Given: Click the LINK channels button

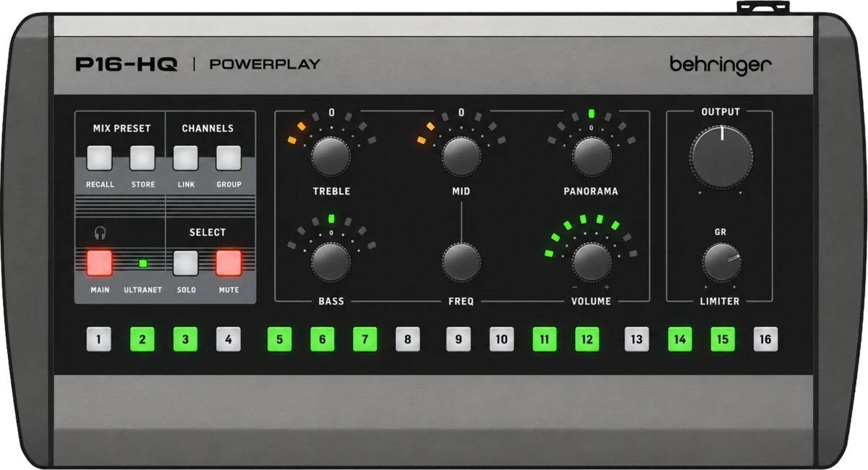Looking at the screenshot, I should pos(186,158).
